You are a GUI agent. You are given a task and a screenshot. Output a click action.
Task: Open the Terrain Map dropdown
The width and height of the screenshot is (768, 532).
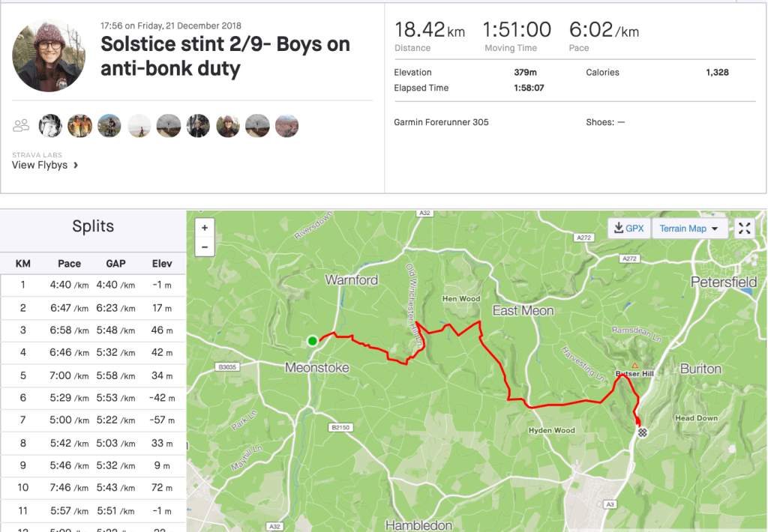tap(688, 229)
